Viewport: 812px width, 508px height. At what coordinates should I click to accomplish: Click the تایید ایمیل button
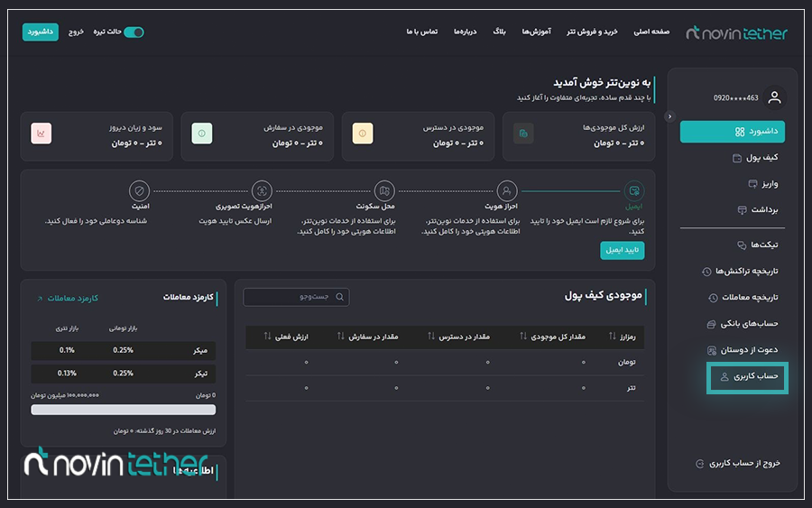point(622,250)
